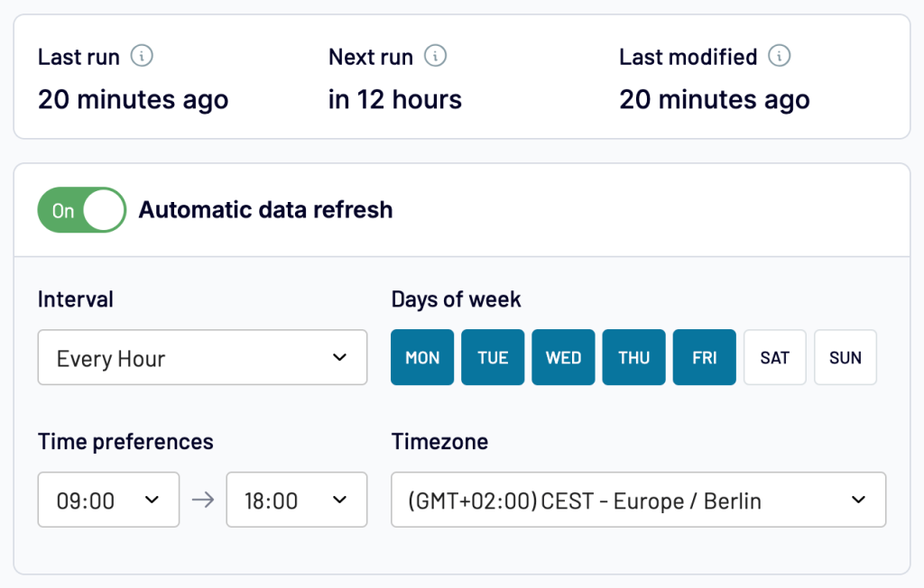The height and width of the screenshot is (588, 924).
Task: Click the chevron arrow in the Interval field
Action: click(339, 358)
